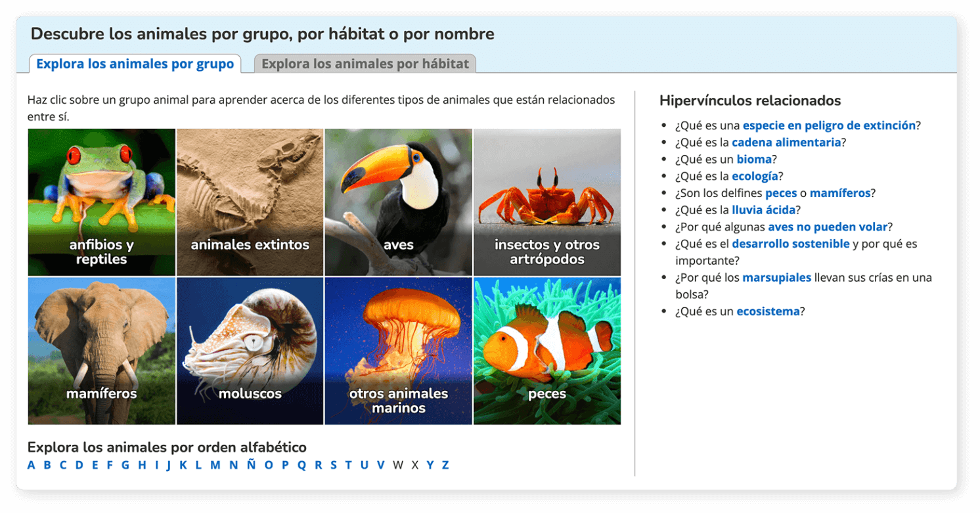The width and height of the screenshot is (980, 513).
Task: Open the otros animales marinos jellyfish tile
Action: [x=398, y=351]
